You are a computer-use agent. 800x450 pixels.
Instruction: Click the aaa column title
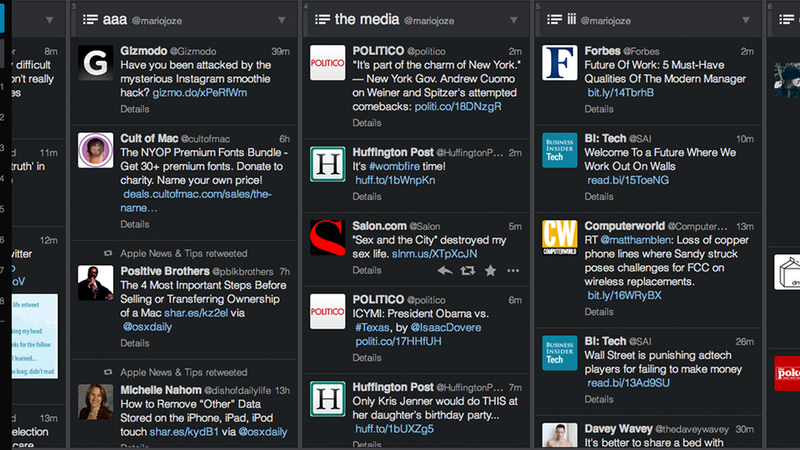click(x=115, y=19)
